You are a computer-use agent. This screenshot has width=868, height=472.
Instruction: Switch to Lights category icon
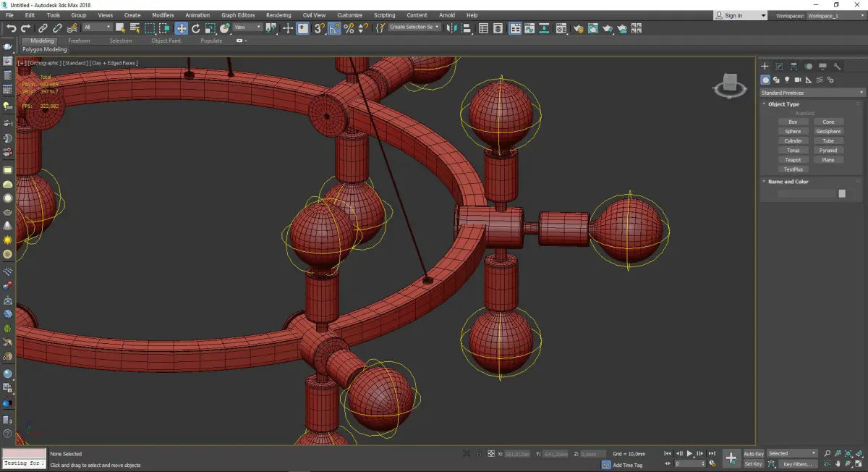point(786,80)
